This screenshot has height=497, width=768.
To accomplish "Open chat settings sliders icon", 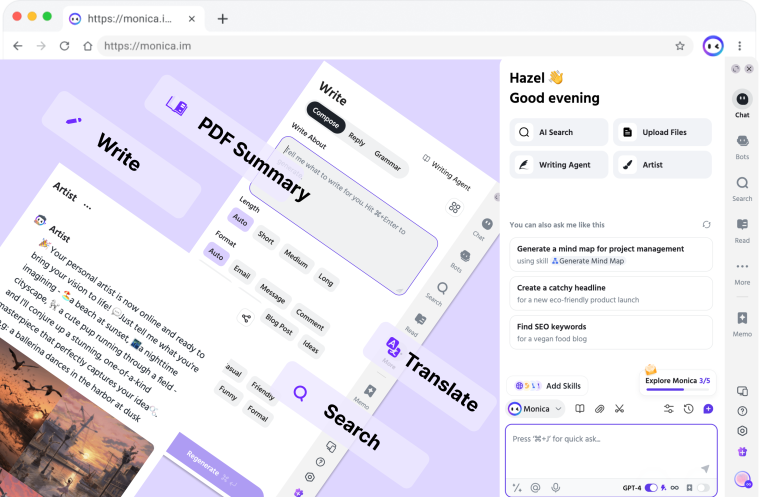I will (669, 409).
